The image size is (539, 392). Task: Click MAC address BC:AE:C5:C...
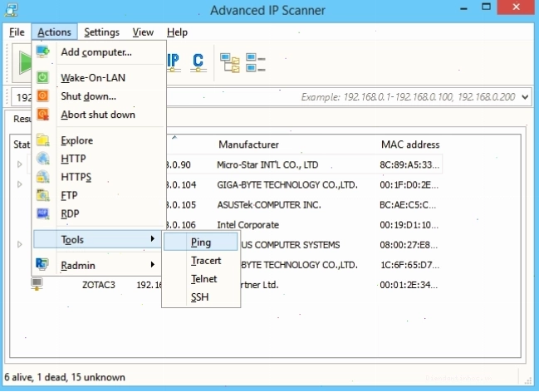408,205
